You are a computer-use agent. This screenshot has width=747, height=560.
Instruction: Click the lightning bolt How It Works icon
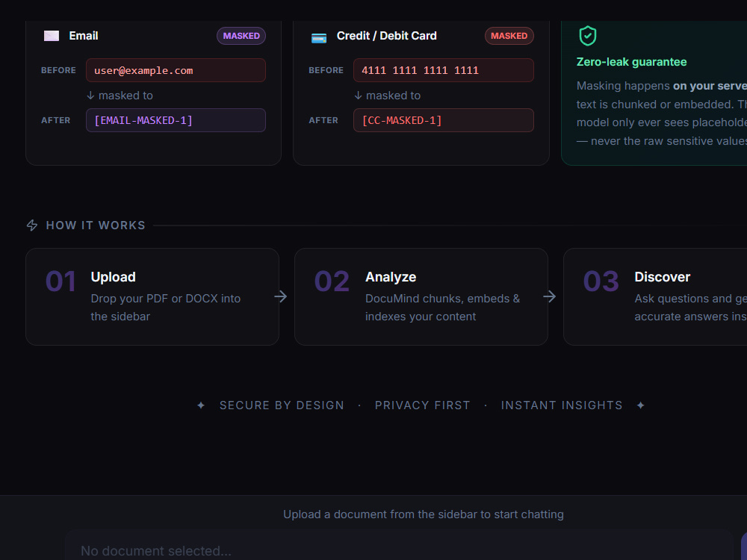coord(32,225)
